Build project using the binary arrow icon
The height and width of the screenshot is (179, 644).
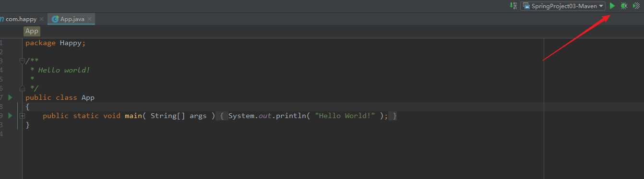click(x=513, y=6)
